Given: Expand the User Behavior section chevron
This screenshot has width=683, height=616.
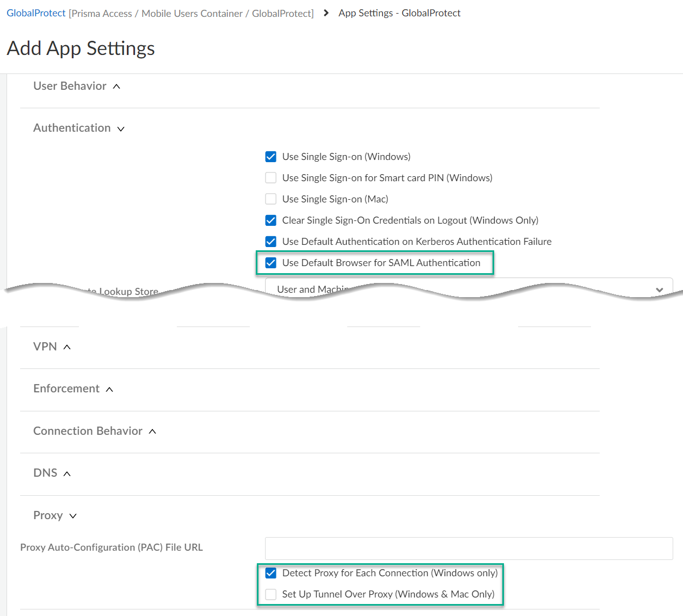Looking at the screenshot, I should (116, 87).
